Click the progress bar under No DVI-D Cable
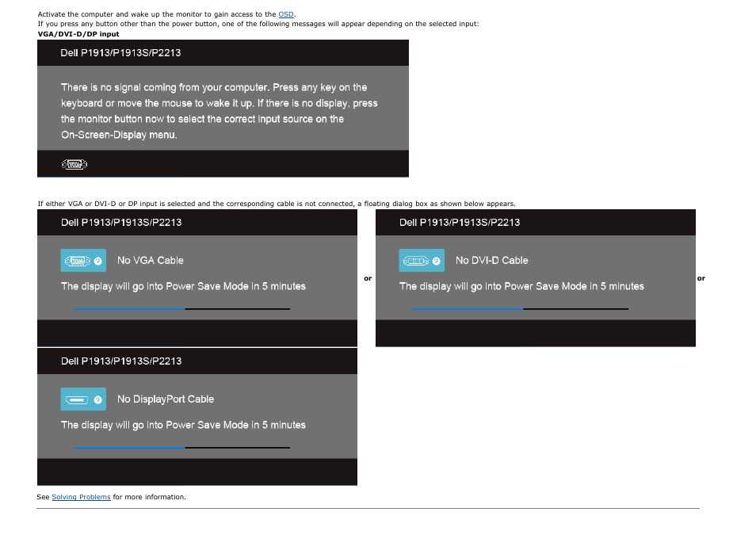This screenshot has height=535, width=756. click(x=521, y=309)
